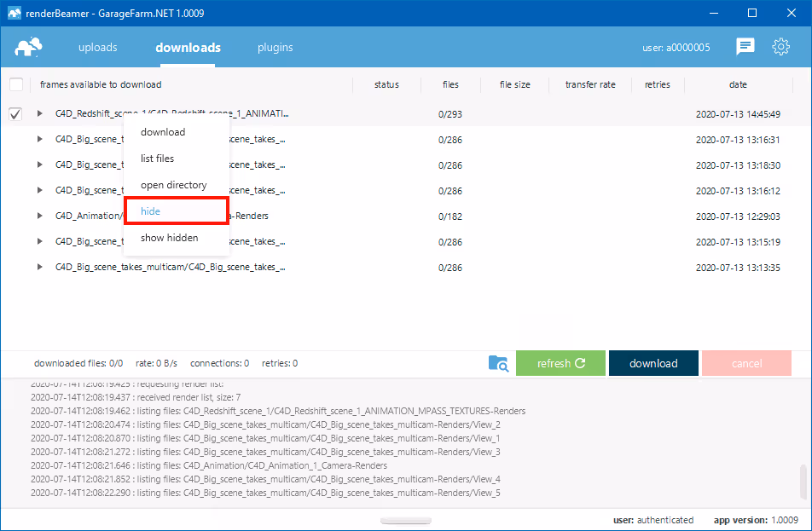The width and height of the screenshot is (812, 531).
Task: Open the chat message icon
Action: [x=745, y=47]
